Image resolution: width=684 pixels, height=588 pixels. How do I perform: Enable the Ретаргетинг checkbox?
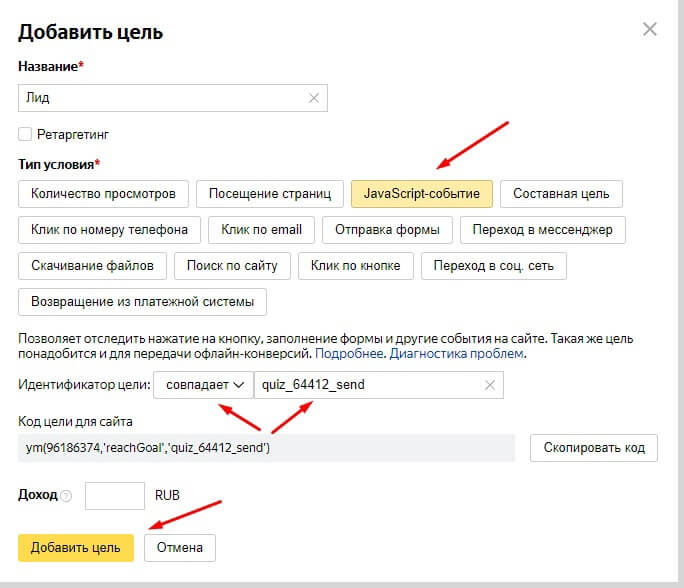point(25,133)
